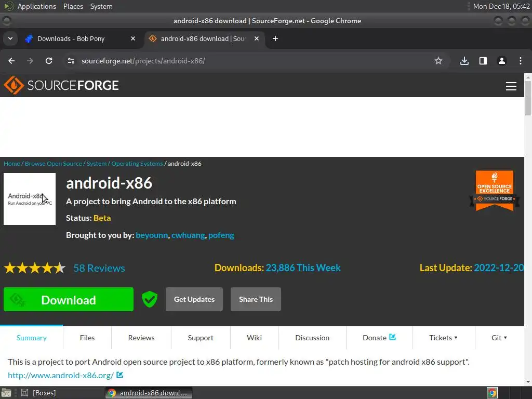
Task: Click the Android-x86 project logo thumbnail
Action: coord(30,199)
